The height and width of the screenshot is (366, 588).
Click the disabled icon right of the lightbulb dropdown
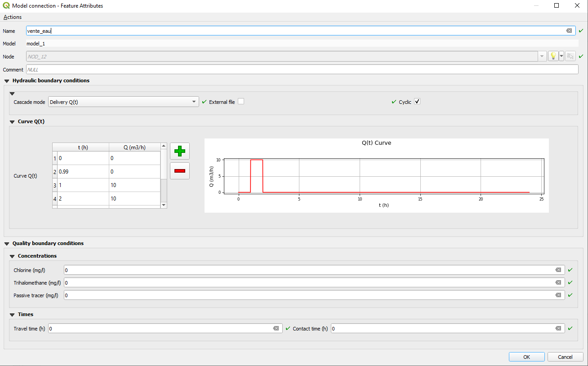click(x=570, y=57)
